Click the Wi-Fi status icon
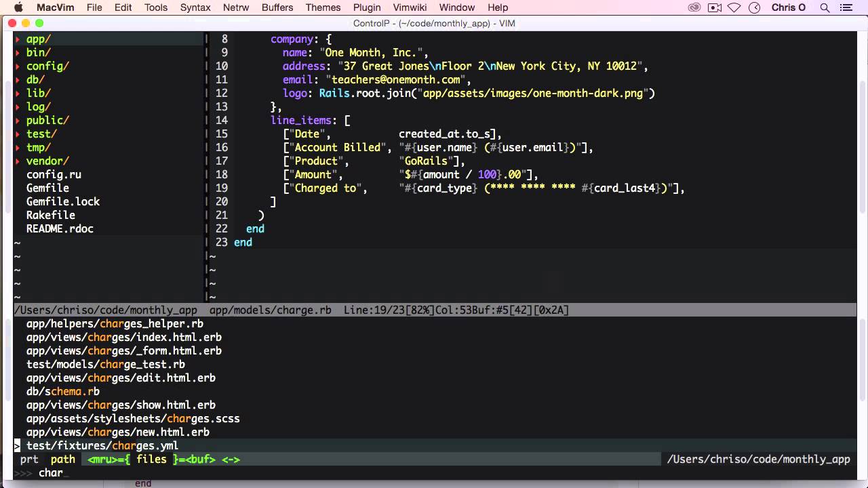 (x=734, y=7)
